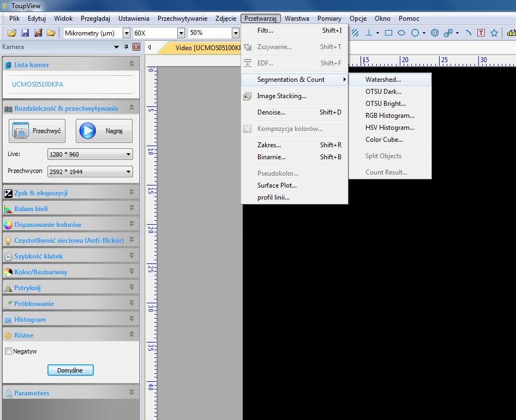516x420 pixels.
Task: Click the open file folder icon
Action: click(12, 33)
